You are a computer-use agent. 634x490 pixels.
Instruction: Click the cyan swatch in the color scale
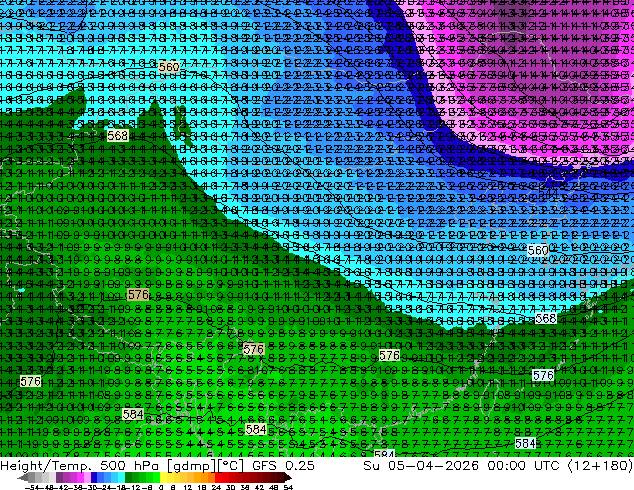(121, 477)
